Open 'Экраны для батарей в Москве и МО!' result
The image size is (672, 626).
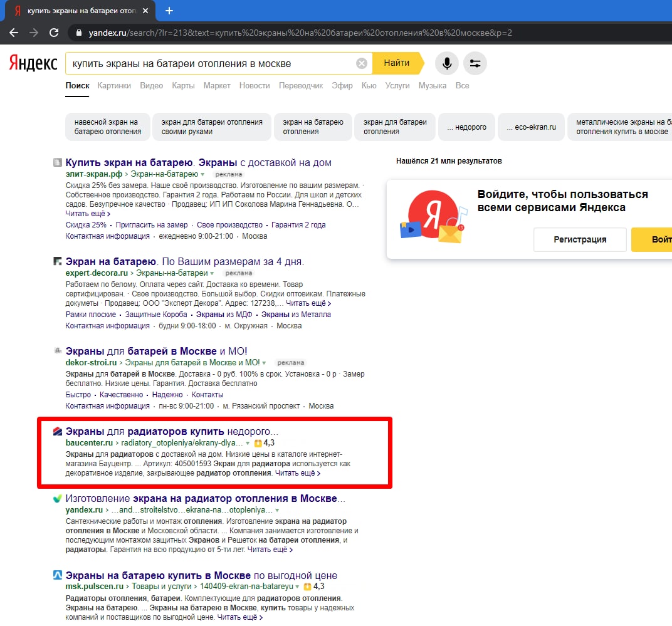pos(157,351)
